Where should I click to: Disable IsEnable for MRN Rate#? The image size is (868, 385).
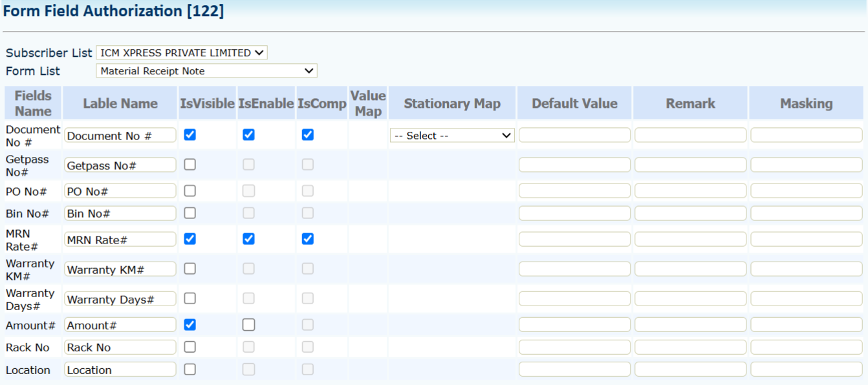tap(248, 239)
